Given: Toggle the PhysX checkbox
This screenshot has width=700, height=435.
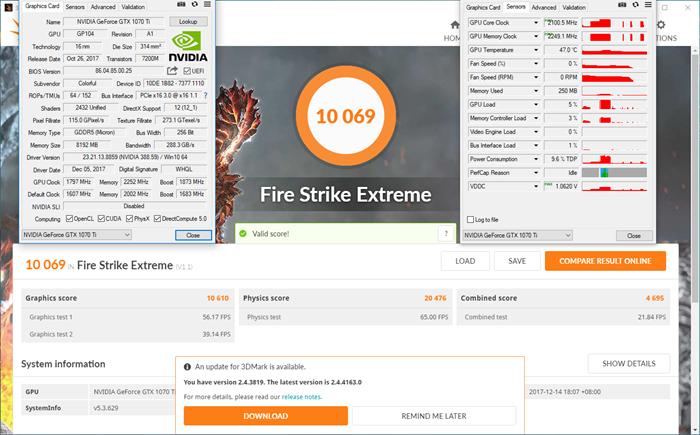Looking at the screenshot, I should tap(129, 218).
